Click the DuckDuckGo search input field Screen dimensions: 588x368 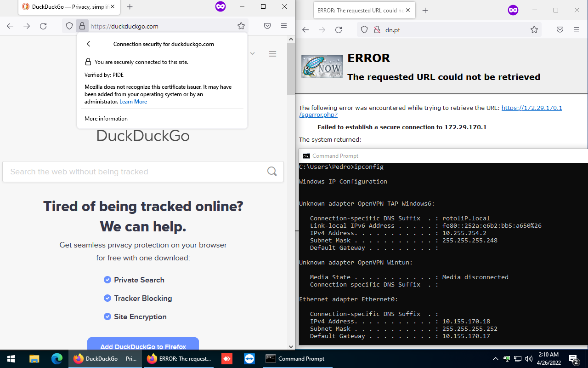click(138, 171)
